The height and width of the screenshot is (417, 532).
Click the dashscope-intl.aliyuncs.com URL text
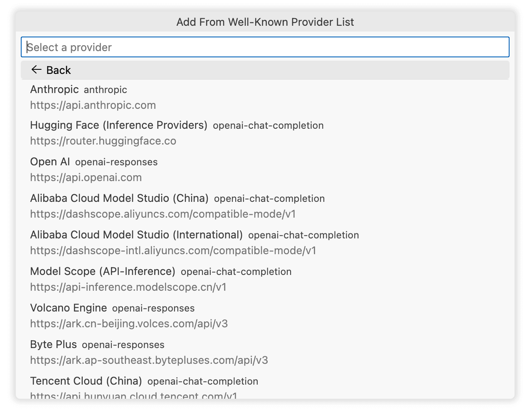[173, 250]
